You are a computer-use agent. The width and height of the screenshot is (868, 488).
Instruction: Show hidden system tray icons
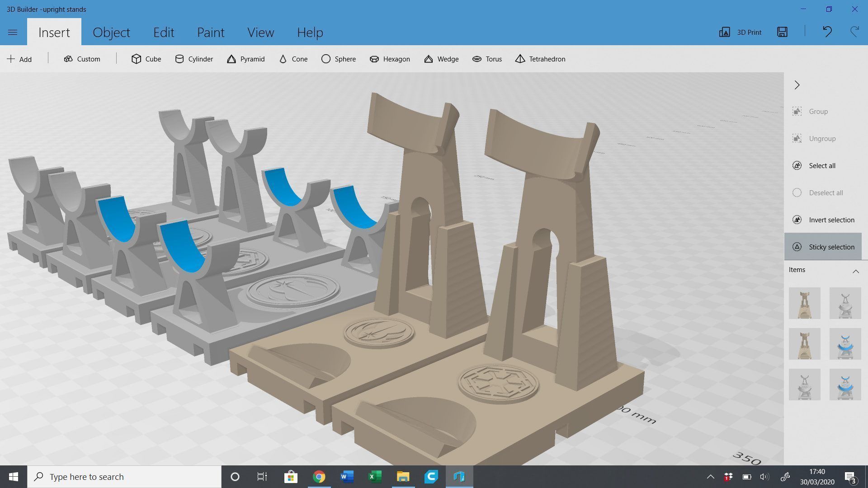coord(710,477)
